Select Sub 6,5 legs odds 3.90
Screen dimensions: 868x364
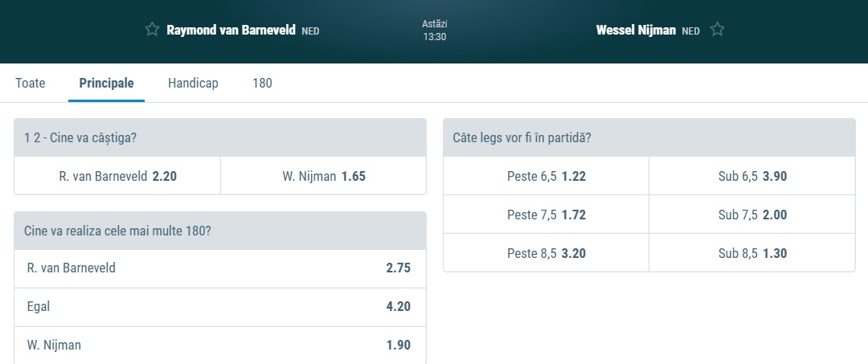752,176
